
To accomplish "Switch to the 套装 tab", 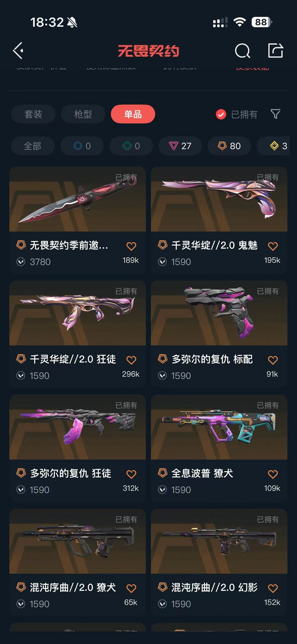I will pyautogui.click(x=33, y=114).
